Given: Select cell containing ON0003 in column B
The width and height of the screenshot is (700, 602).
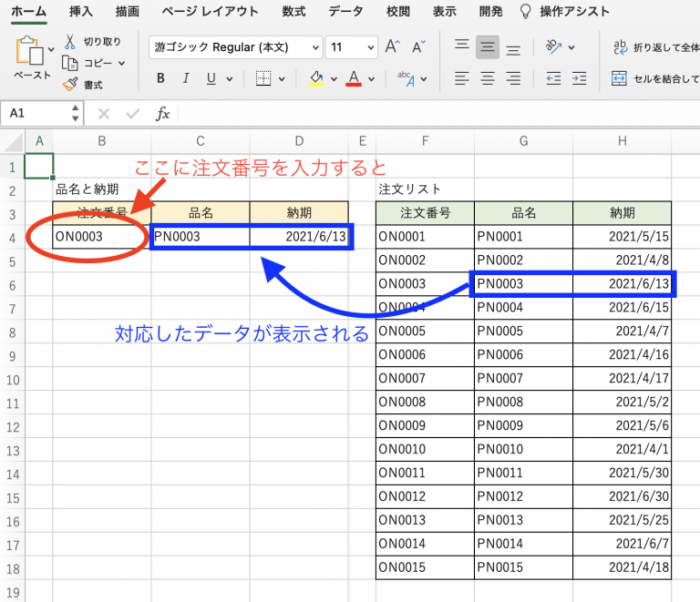Looking at the screenshot, I should pos(101,237).
